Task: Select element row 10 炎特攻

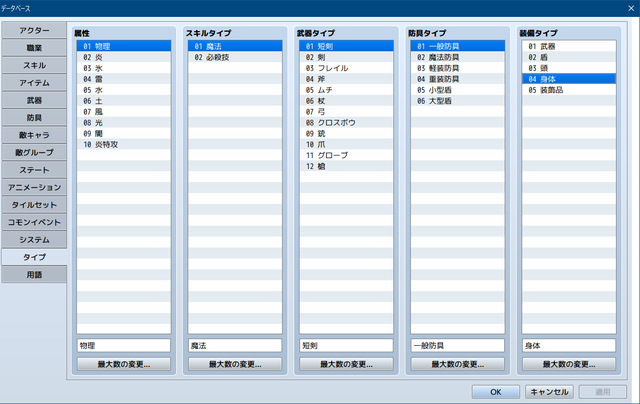Action: coord(124,144)
